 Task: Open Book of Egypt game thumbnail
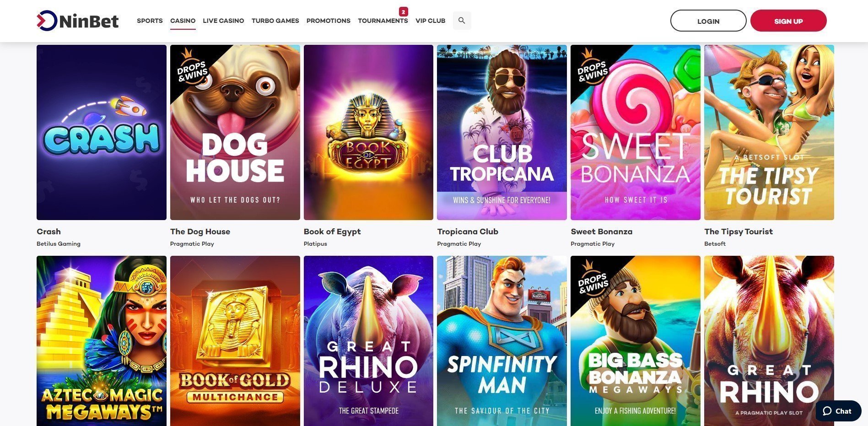[368, 132]
